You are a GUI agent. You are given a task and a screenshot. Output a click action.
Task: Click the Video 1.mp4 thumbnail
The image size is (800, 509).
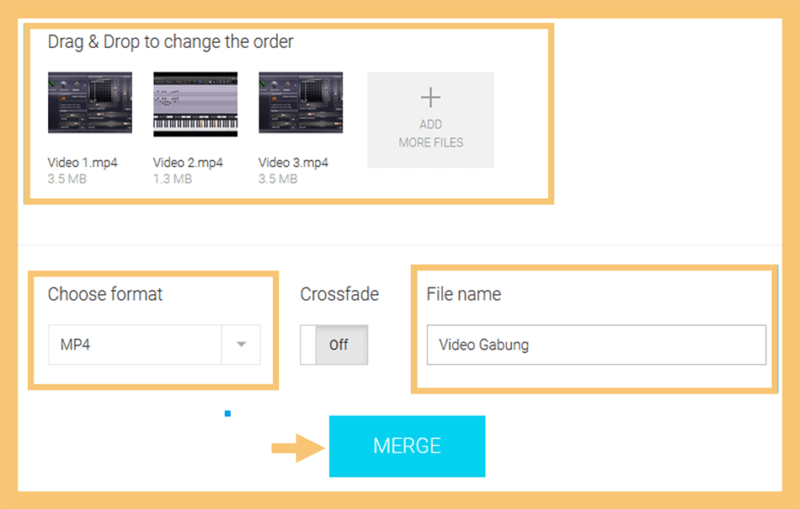[x=90, y=103]
